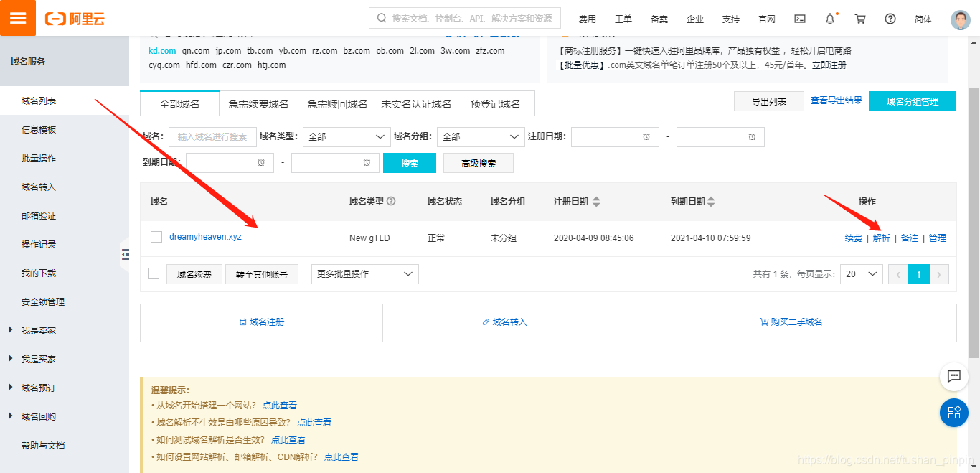Open 解析 for dreamyheaven.xyz

coord(882,238)
